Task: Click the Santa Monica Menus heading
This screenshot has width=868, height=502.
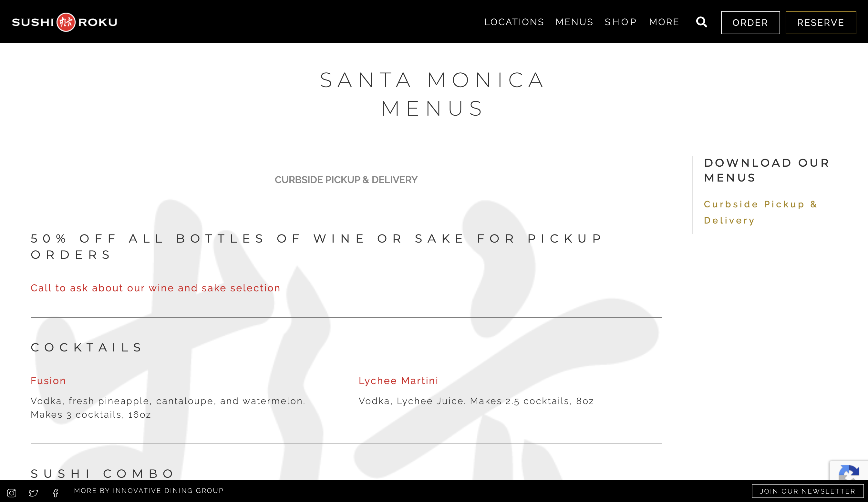Action: (433, 94)
